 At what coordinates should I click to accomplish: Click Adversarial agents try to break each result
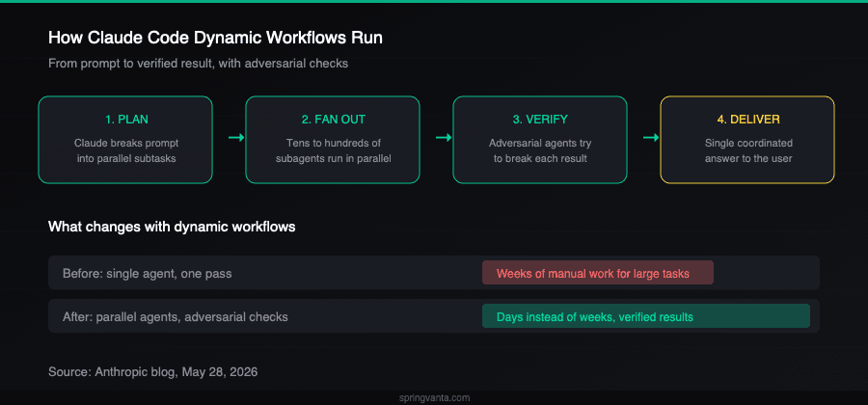tap(540, 151)
